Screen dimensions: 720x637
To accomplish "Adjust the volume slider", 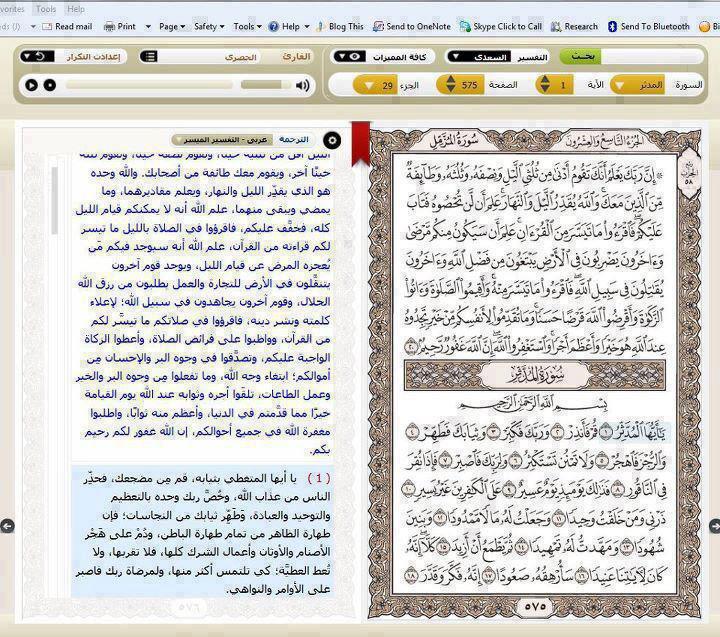I will click(265, 85).
